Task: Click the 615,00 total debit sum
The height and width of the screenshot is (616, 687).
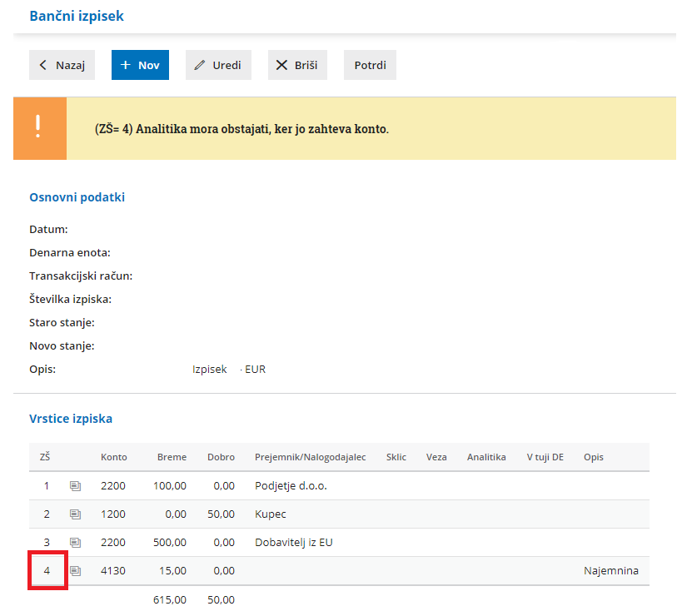Action: [x=170, y=600]
